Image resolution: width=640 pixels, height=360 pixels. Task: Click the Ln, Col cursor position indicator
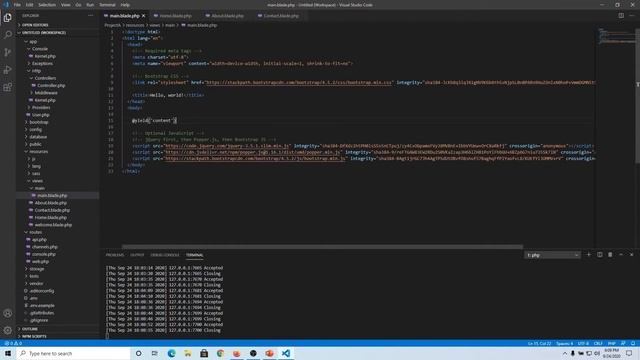click(x=539, y=343)
